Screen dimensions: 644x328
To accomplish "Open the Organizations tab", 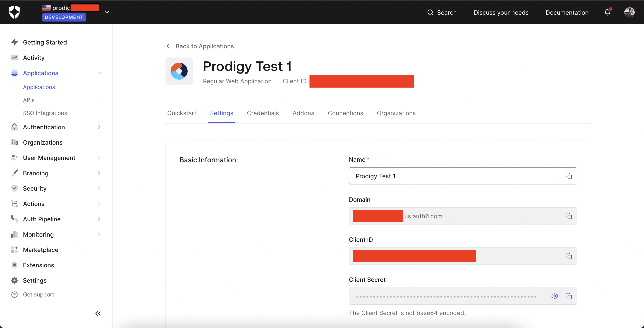I will coord(396,113).
